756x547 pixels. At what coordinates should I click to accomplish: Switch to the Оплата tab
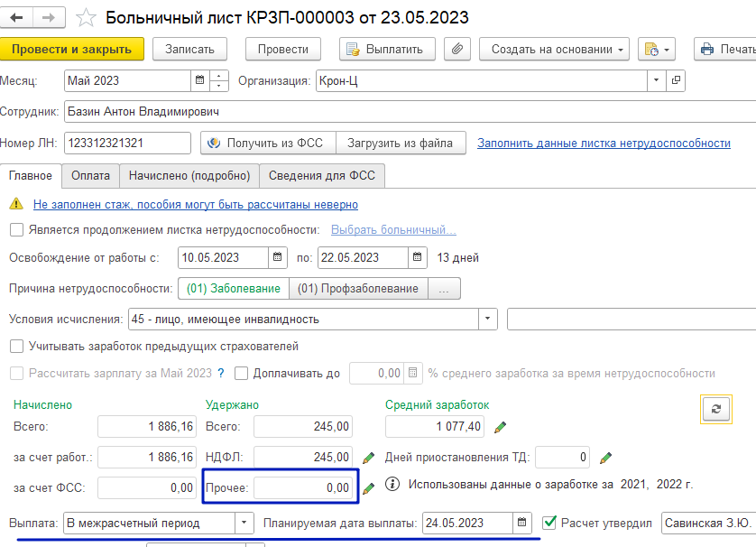[x=91, y=176]
